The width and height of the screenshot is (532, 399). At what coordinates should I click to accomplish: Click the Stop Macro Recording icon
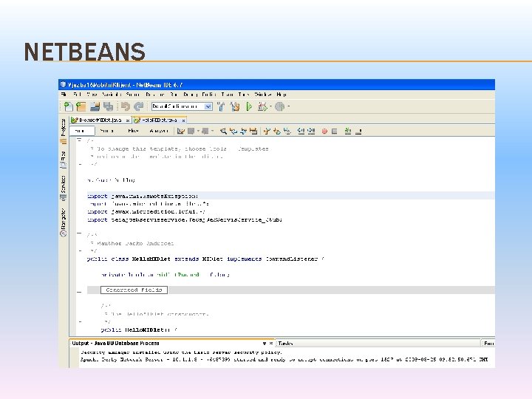coord(335,131)
